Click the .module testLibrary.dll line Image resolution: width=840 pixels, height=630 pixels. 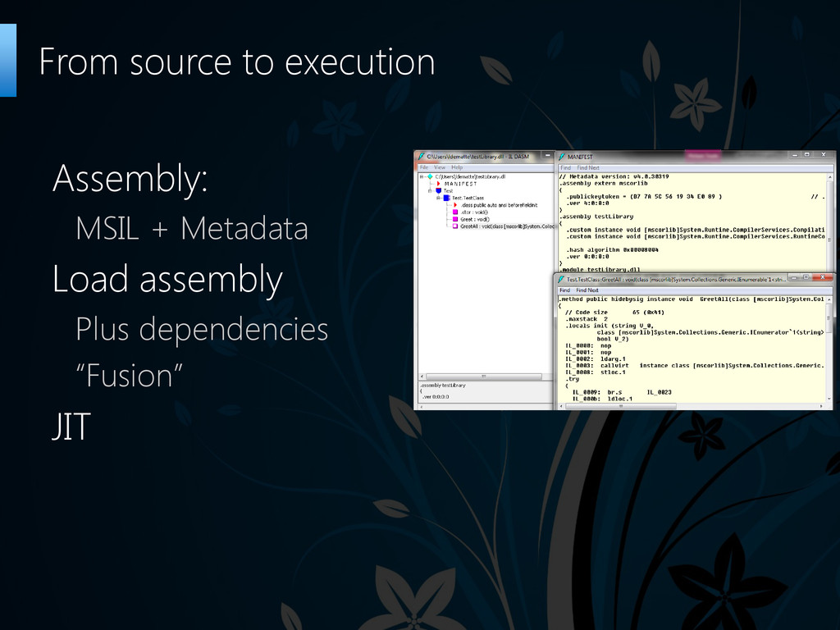[x=600, y=269]
